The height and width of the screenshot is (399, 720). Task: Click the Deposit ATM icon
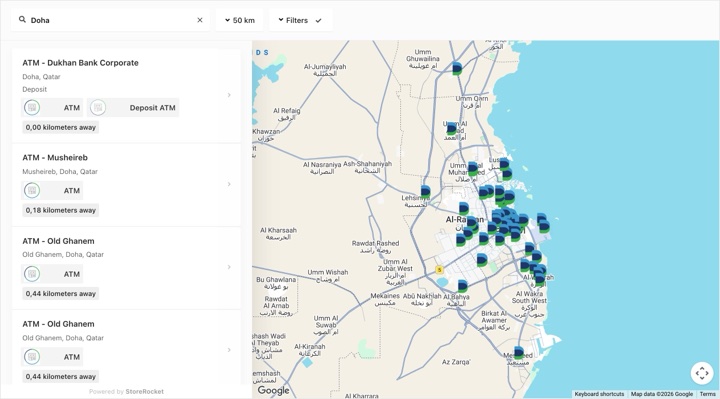tap(98, 108)
